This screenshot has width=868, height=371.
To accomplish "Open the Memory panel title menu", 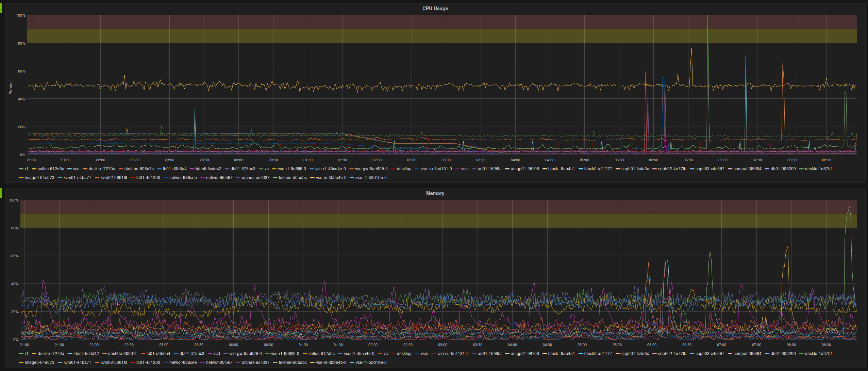I will 435,193.
